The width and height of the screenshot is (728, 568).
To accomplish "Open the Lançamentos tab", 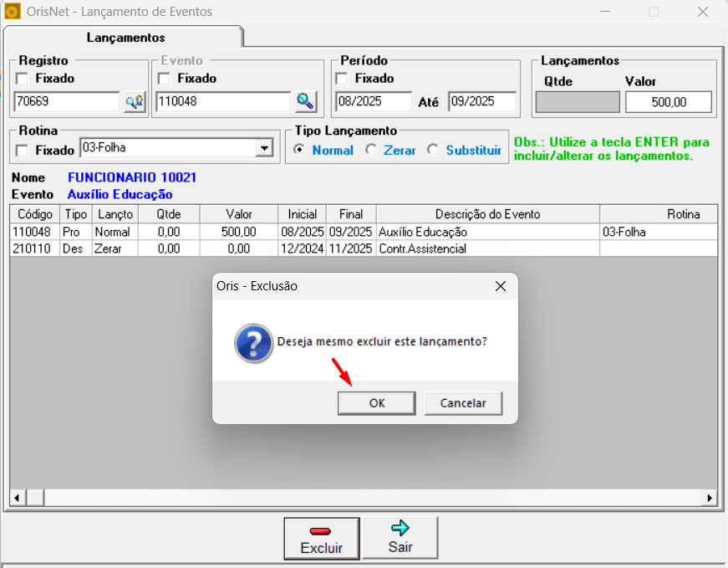I will 125,38.
